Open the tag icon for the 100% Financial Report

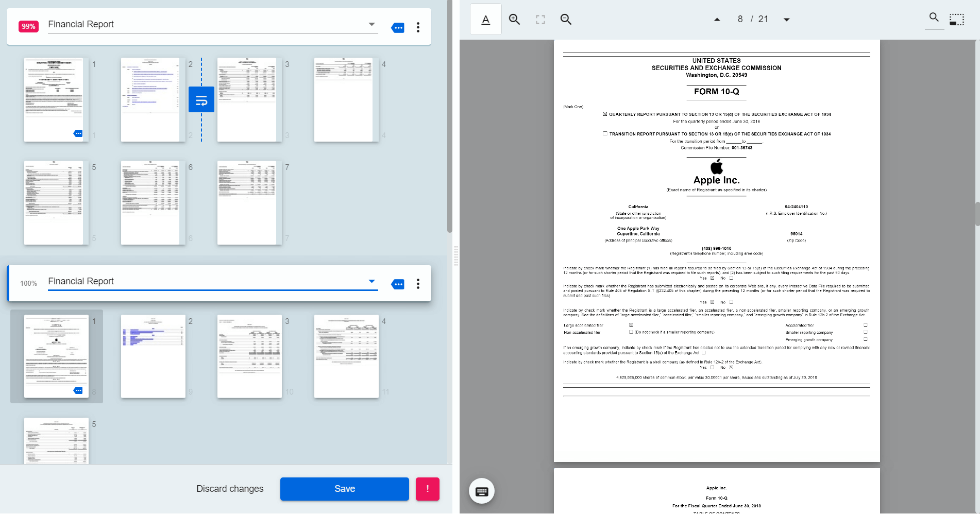click(398, 284)
